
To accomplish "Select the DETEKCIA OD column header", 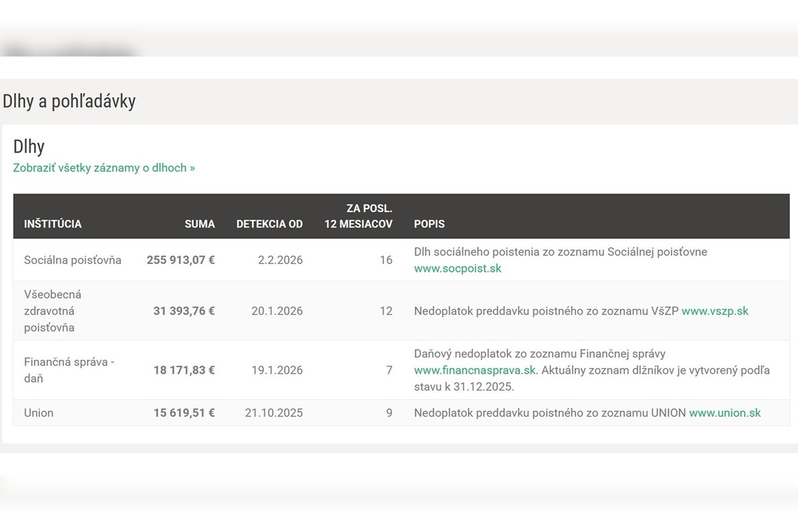I will pyautogui.click(x=269, y=224).
